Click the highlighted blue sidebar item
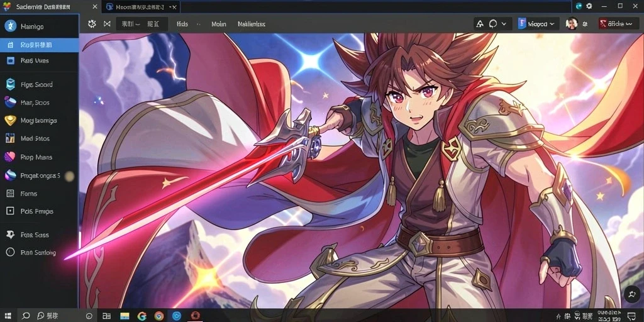This screenshot has height=322, width=644. pyautogui.click(x=40, y=45)
